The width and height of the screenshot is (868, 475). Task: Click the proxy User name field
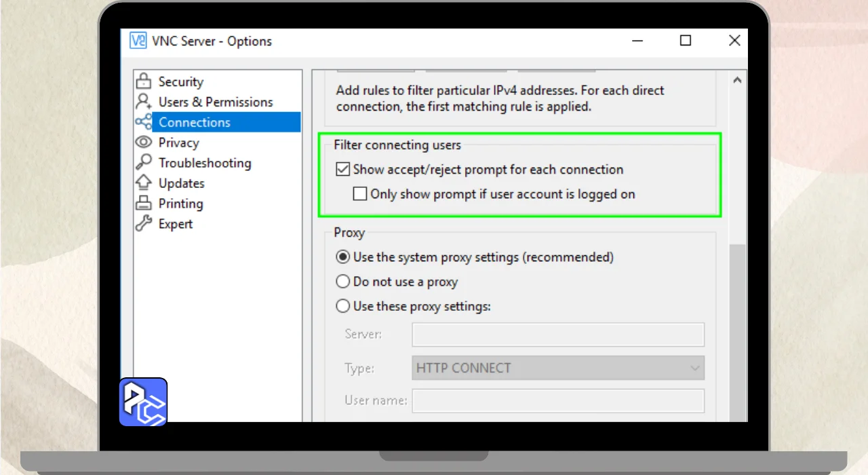[558, 400]
